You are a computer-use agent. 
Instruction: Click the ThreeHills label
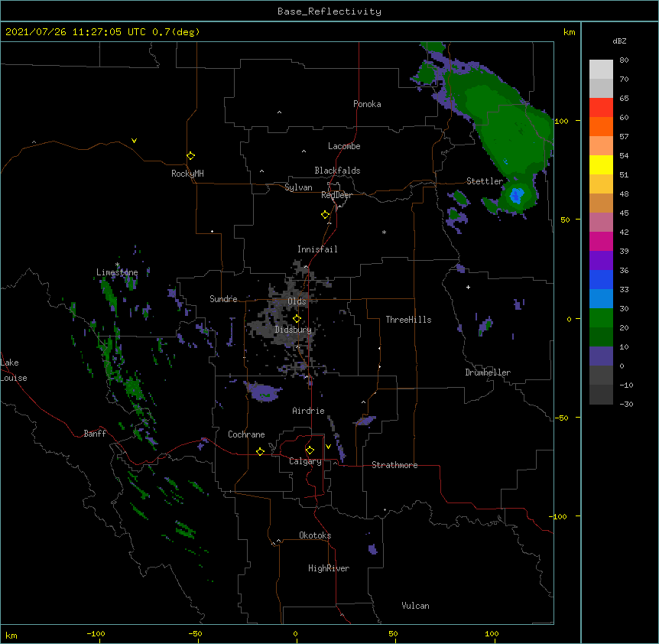coord(408,320)
